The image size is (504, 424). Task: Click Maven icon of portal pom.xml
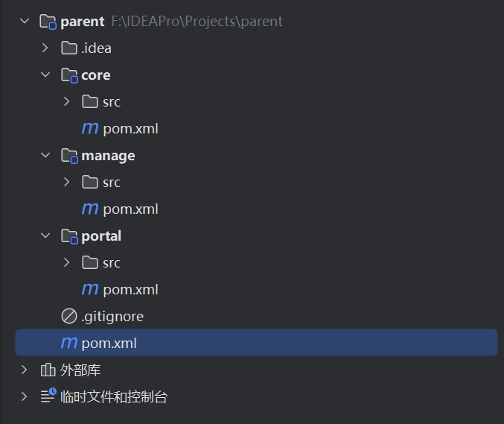pyautogui.click(x=90, y=289)
